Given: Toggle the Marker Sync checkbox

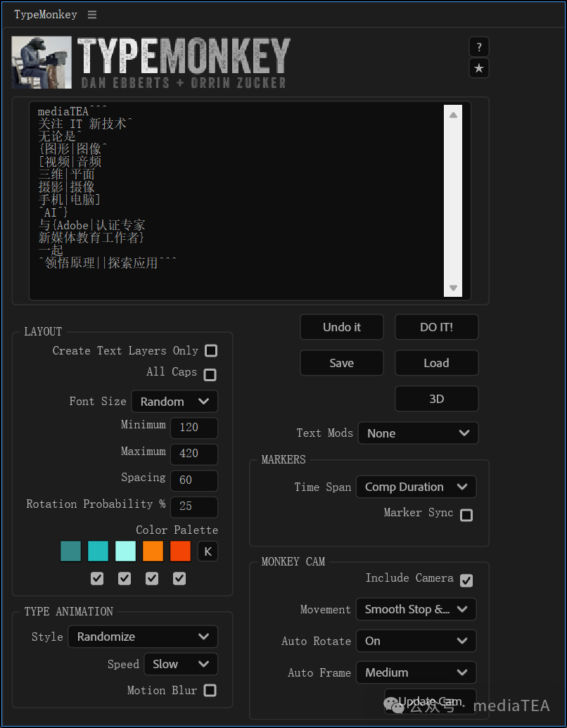Looking at the screenshot, I should tap(466, 515).
